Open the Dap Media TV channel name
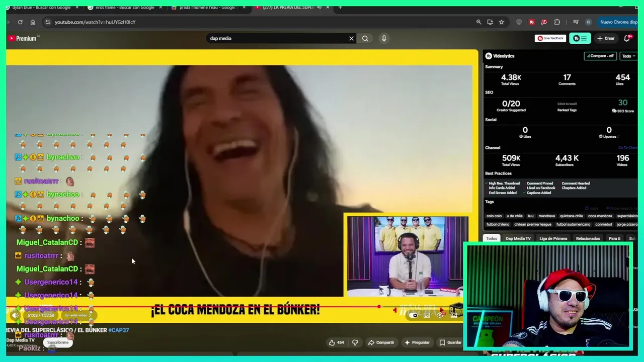The height and width of the screenshot is (362, 644). (20, 340)
